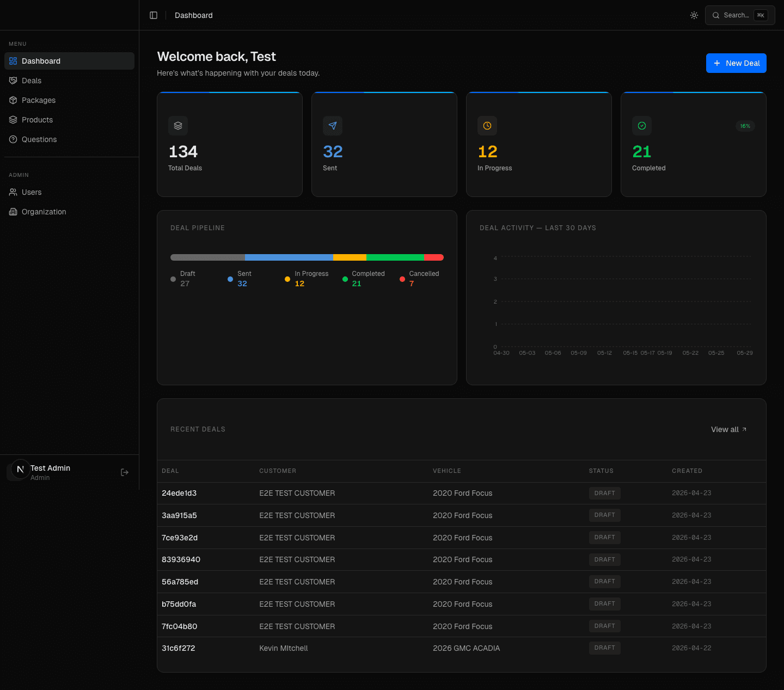This screenshot has width=784, height=690.
Task: Open the Search box
Action: [740, 15]
